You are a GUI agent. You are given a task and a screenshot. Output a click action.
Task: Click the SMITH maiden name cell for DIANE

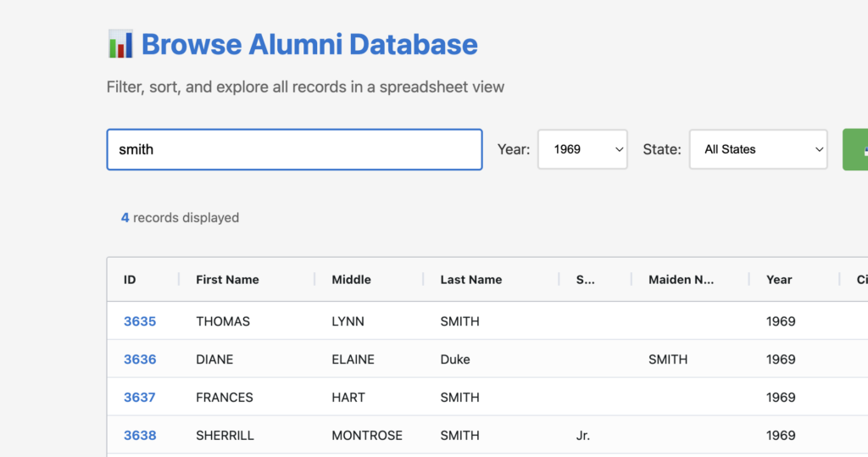tap(668, 359)
